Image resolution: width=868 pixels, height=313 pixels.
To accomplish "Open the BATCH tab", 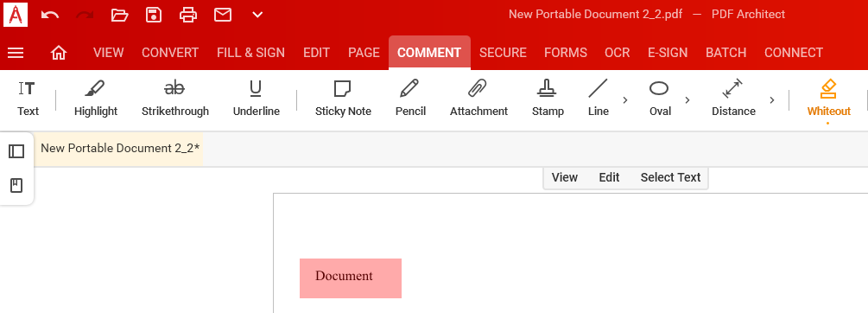I will coord(725,53).
